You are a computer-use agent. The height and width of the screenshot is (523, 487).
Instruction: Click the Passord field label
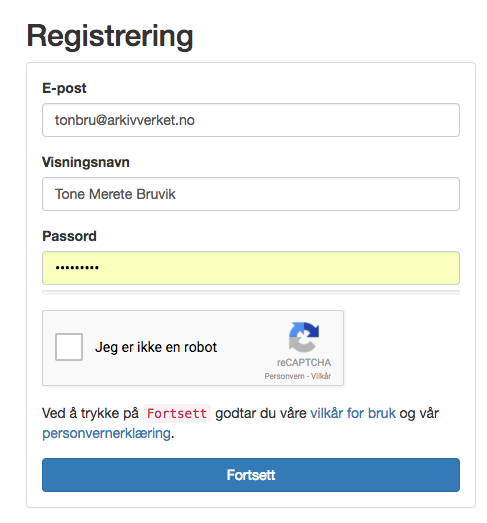point(69,236)
